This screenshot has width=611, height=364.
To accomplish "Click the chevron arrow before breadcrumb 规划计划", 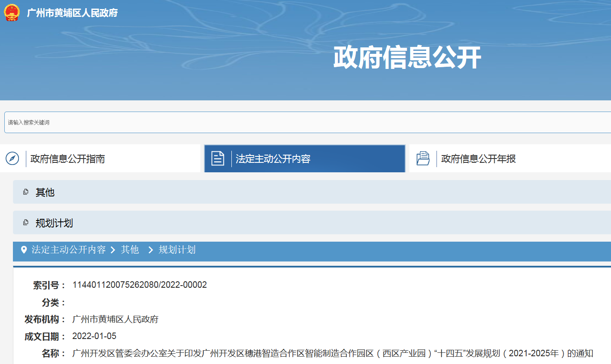I will pos(150,250).
